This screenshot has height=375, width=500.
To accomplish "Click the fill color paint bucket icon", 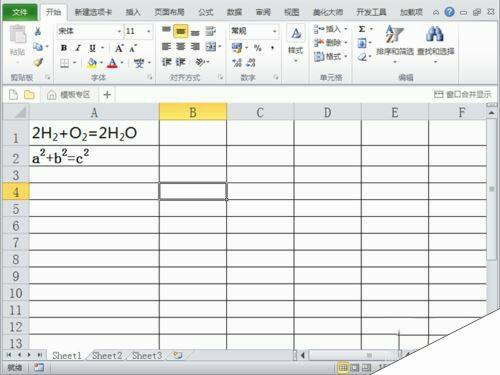I will pyautogui.click(x=92, y=63).
